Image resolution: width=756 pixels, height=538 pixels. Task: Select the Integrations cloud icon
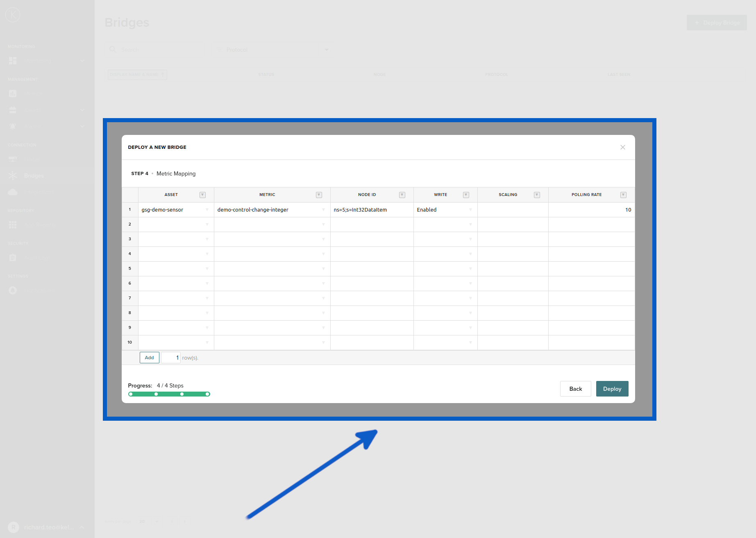pyautogui.click(x=13, y=191)
